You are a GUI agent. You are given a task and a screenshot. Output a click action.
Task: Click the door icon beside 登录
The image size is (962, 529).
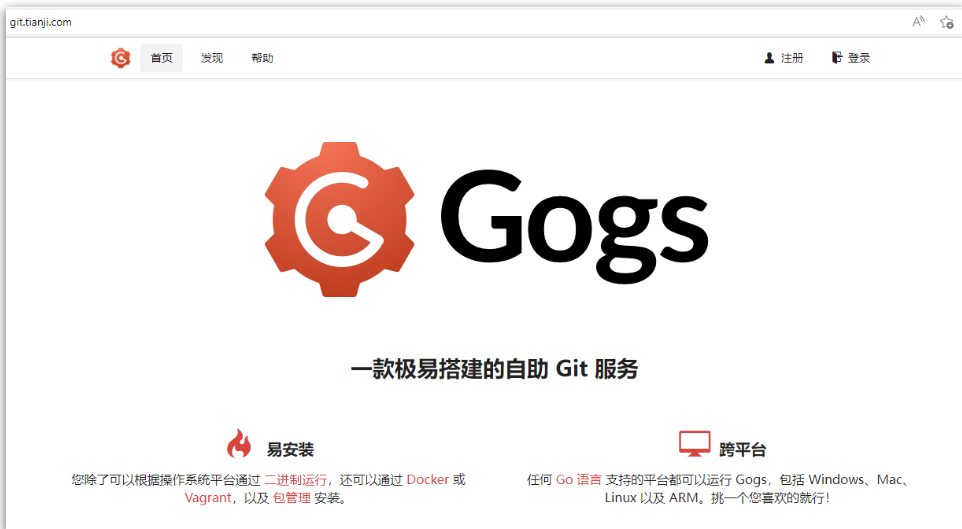836,58
